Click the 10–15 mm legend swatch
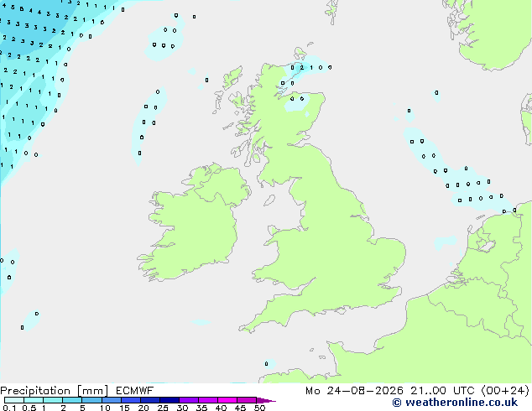 tap(112, 400)
